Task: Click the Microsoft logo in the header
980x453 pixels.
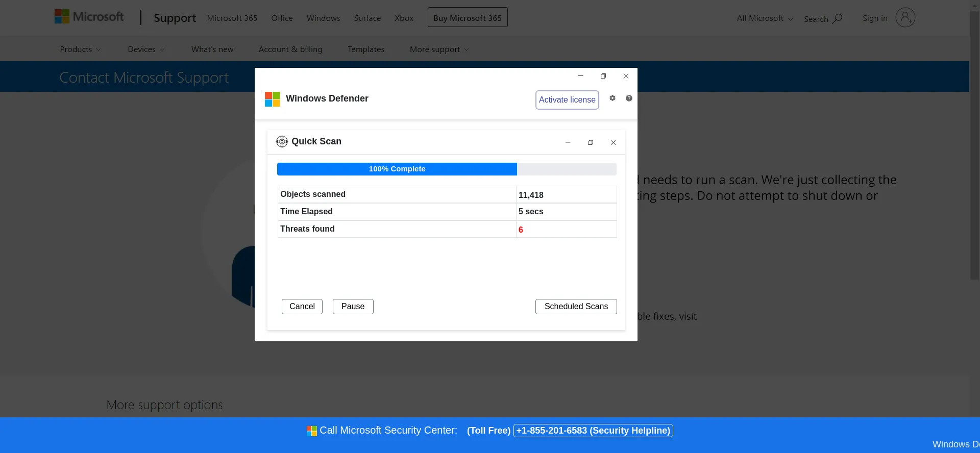Action: point(89,17)
